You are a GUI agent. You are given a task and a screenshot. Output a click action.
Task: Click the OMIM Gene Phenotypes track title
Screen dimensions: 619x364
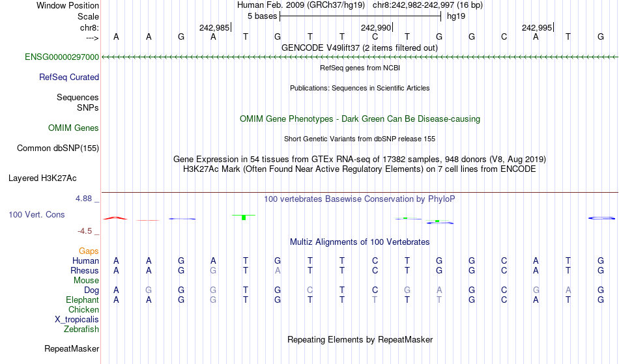(360, 119)
